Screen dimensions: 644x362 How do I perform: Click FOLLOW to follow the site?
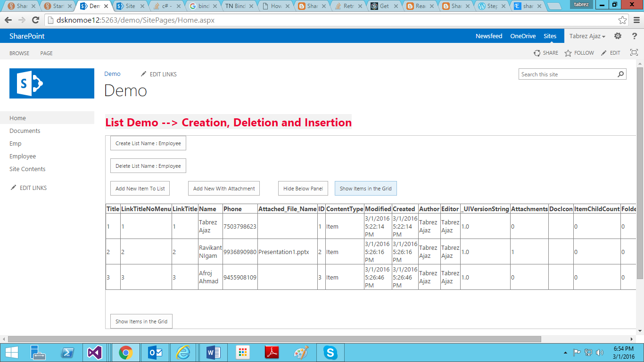(579, 53)
